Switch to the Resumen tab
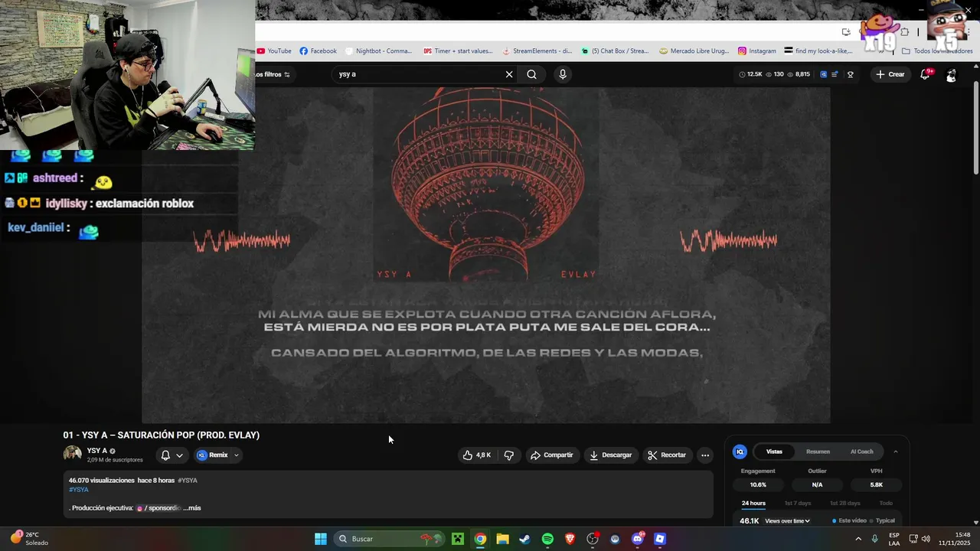980x551 pixels. point(818,452)
